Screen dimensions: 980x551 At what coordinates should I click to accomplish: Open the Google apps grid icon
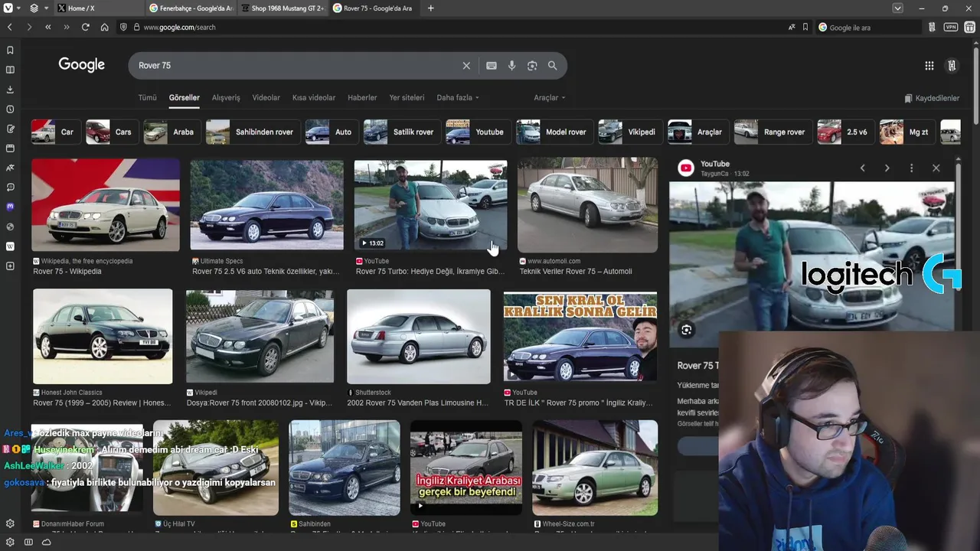929,66
